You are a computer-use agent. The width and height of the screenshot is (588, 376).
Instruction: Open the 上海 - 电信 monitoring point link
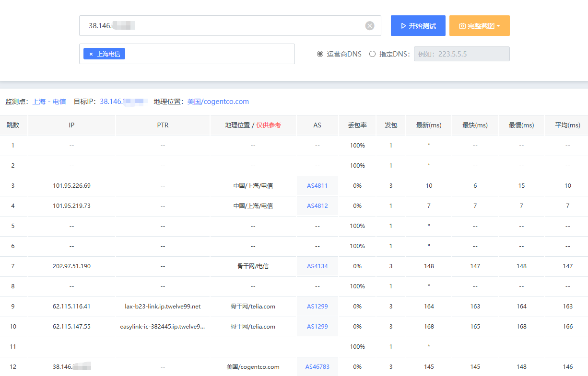[49, 102]
